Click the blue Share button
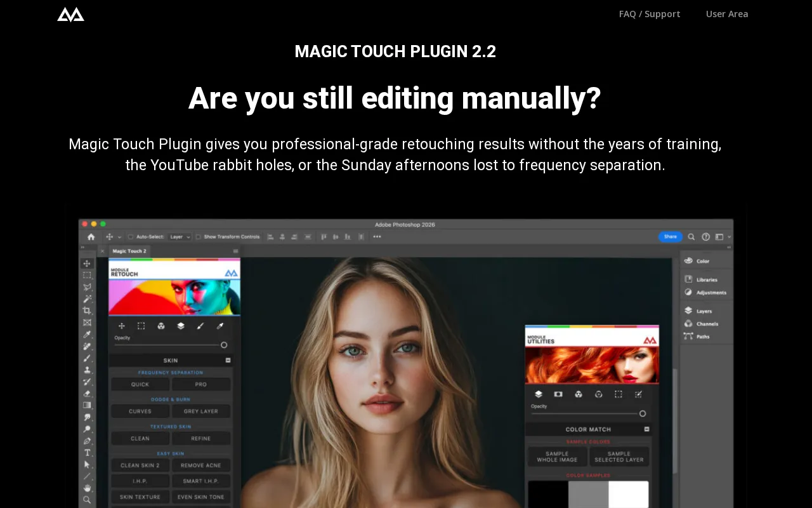Viewport: 812px width, 508px height. (671, 237)
